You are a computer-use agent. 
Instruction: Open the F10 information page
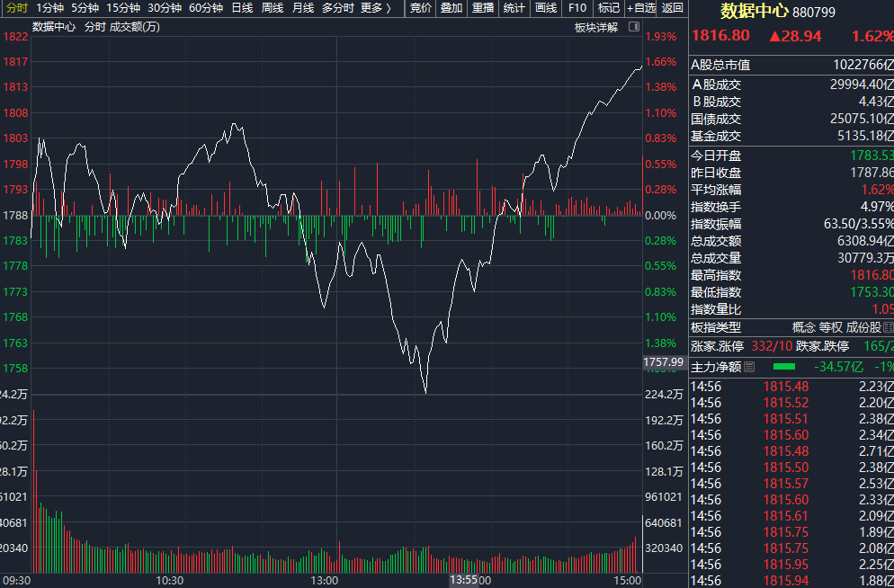point(577,8)
